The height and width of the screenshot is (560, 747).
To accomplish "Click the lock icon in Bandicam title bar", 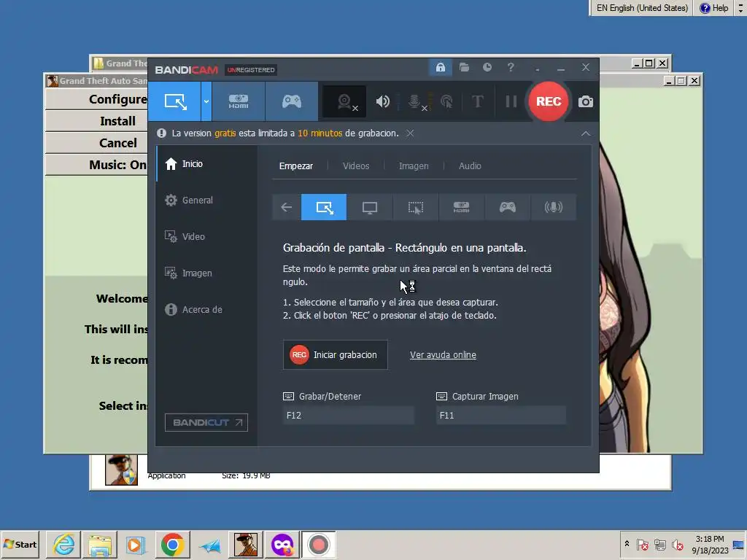I will (440, 68).
